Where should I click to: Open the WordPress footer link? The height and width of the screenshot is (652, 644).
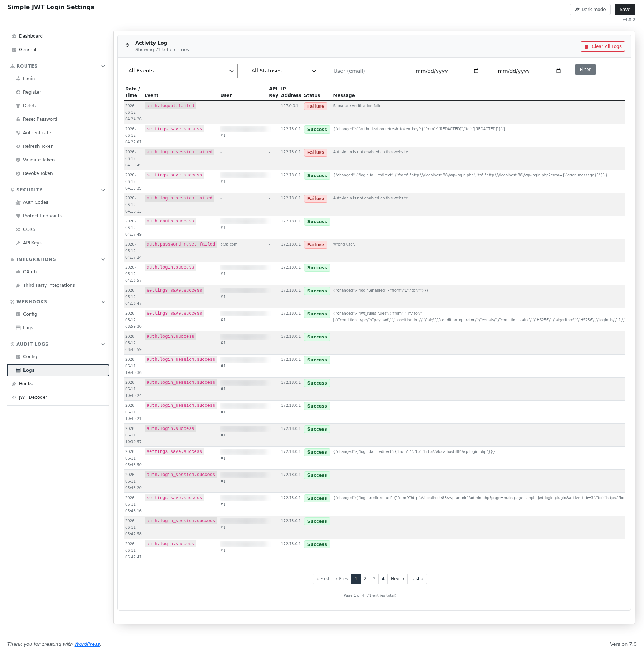click(x=87, y=644)
